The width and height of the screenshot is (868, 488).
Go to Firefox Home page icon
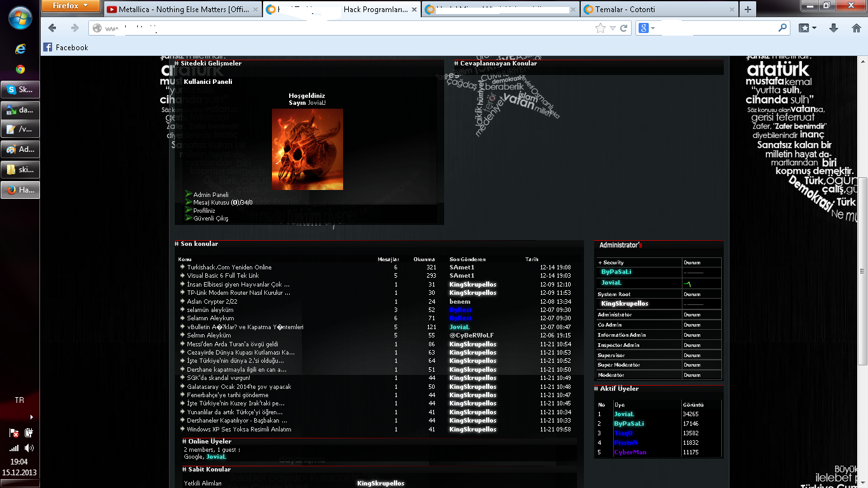(x=854, y=28)
